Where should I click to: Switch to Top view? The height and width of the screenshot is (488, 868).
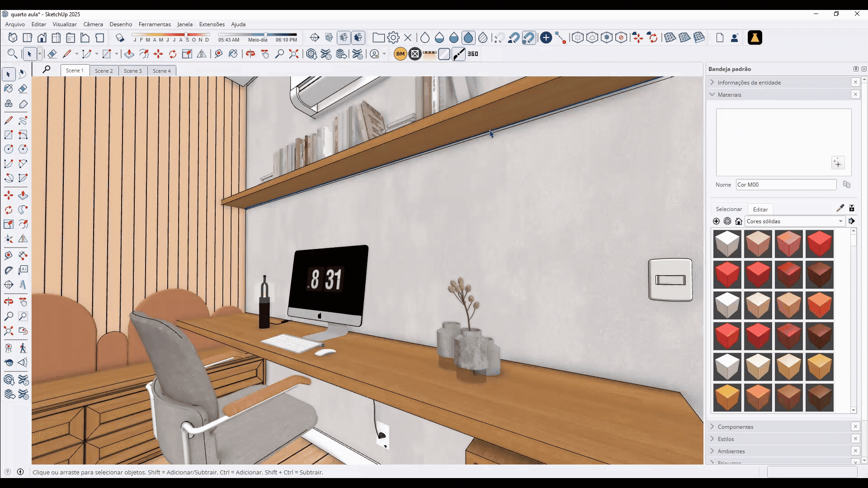[27, 38]
